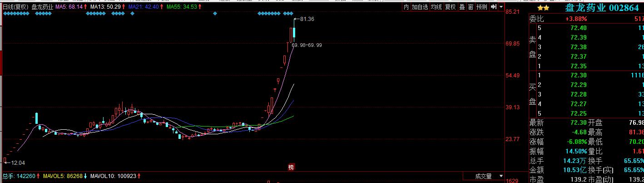Click the MA21: 42.40 indicator label
The image size is (644, 183).
point(144,7)
